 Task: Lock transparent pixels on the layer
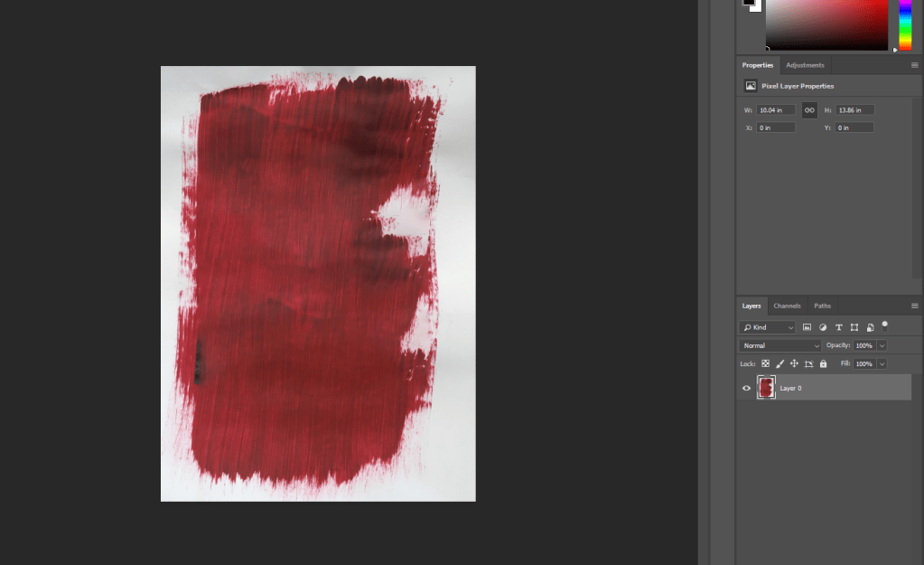click(x=765, y=363)
